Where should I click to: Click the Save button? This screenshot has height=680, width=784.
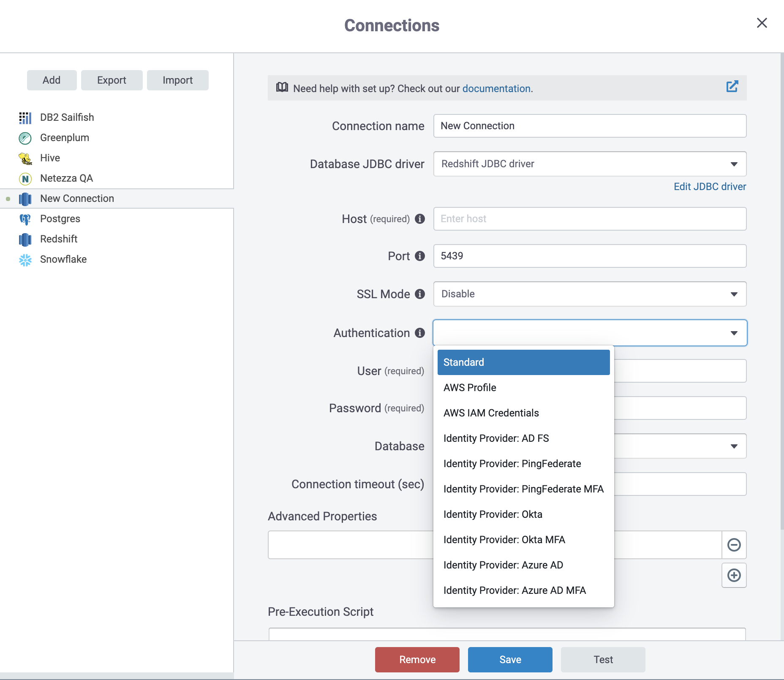click(x=510, y=659)
